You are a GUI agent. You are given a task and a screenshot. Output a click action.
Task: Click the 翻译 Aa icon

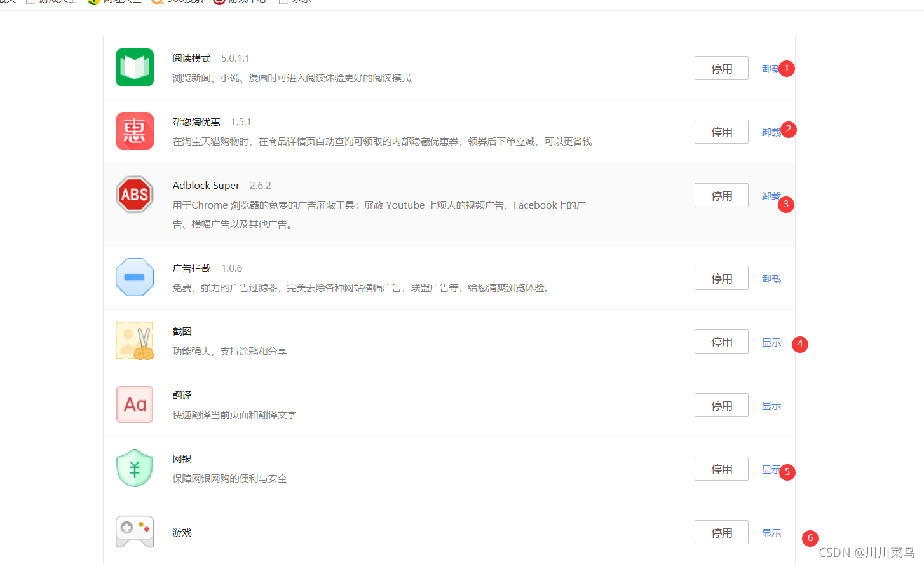pyautogui.click(x=135, y=404)
